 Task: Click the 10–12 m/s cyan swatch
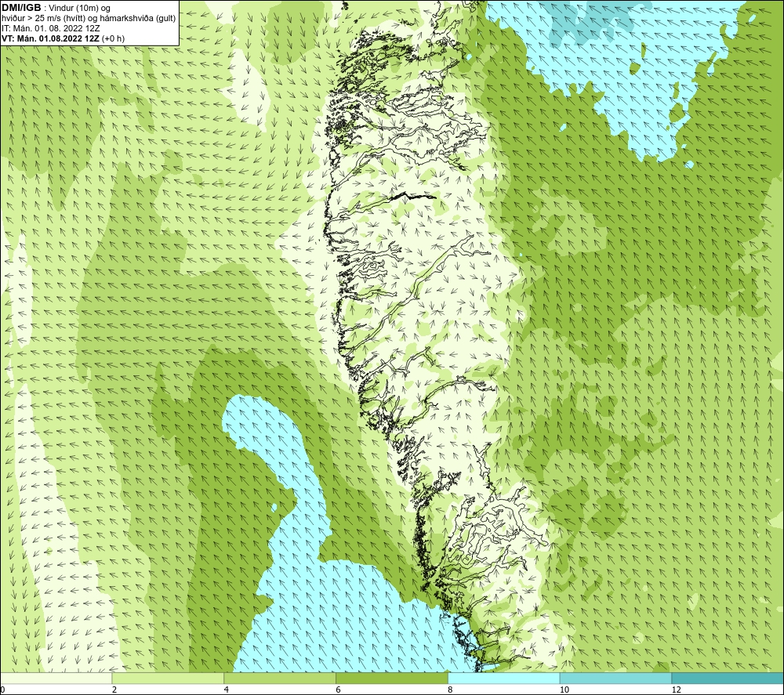coord(615,678)
